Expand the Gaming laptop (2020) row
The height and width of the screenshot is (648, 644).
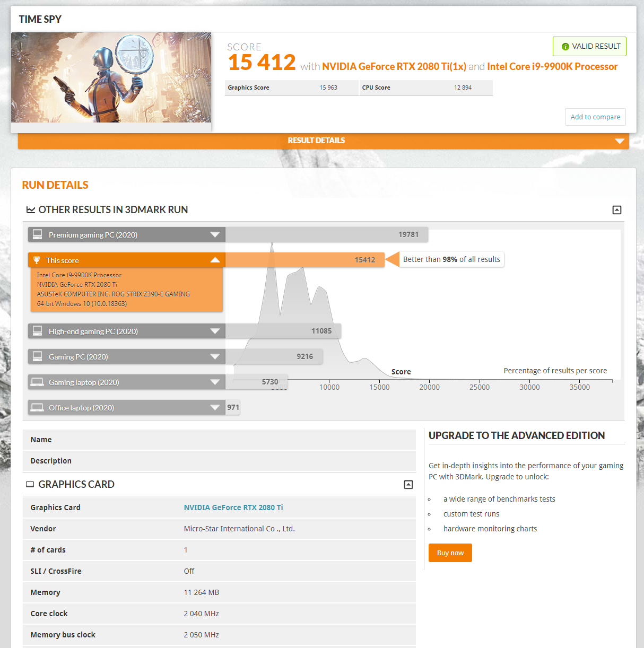[215, 382]
